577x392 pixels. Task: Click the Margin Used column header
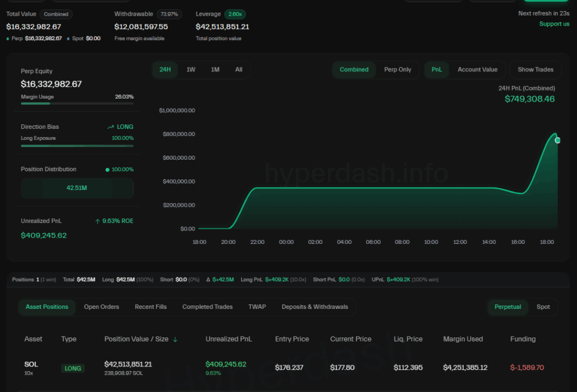coord(463,339)
